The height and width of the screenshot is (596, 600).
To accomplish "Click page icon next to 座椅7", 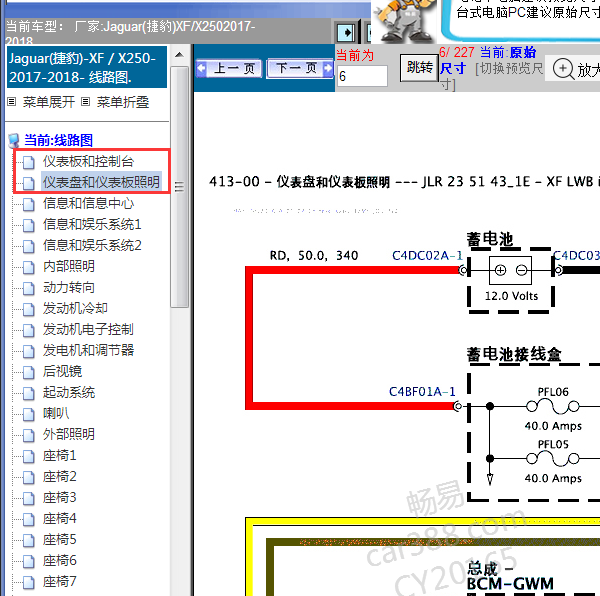I will [28, 583].
